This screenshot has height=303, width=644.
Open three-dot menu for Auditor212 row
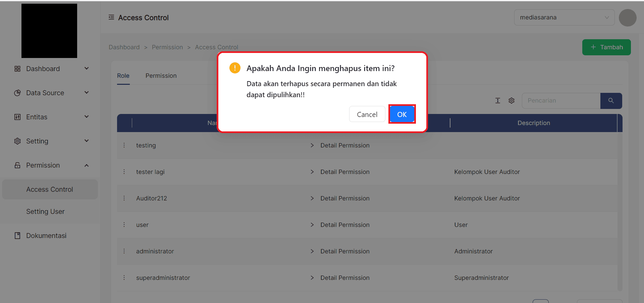point(124,198)
